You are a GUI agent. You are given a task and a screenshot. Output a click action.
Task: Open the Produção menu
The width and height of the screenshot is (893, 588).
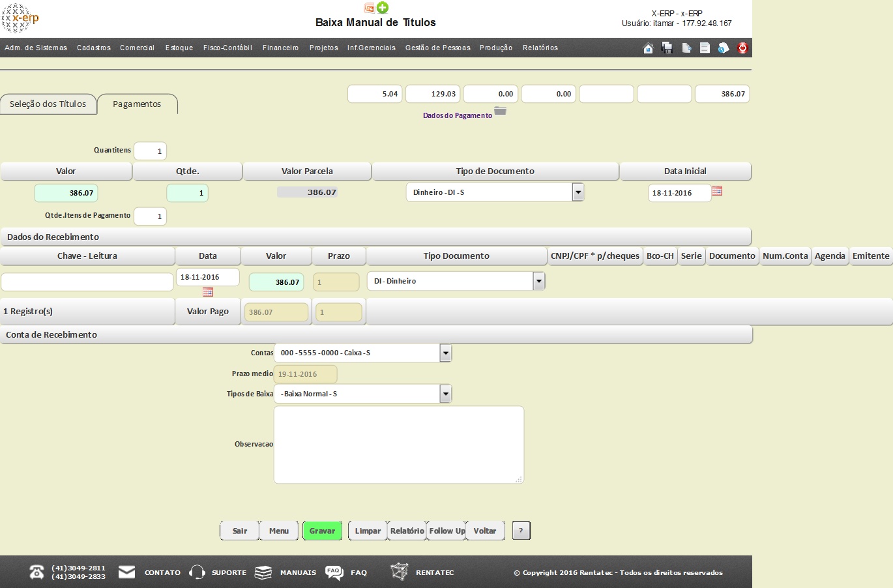coord(496,48)
